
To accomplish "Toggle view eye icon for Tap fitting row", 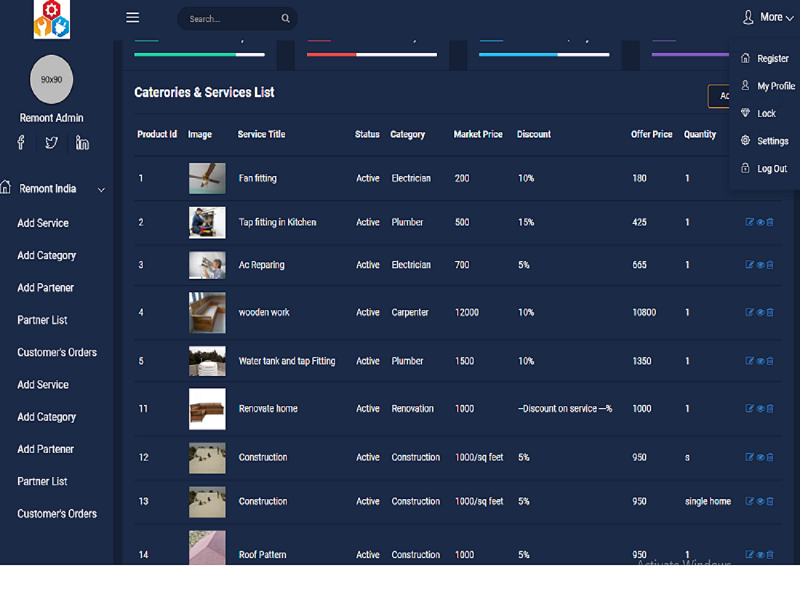I will (x=760, y=222).
